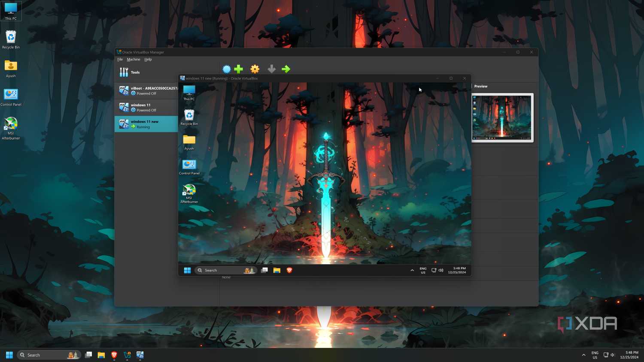Select the viBoot virtual machine entry

146,90
